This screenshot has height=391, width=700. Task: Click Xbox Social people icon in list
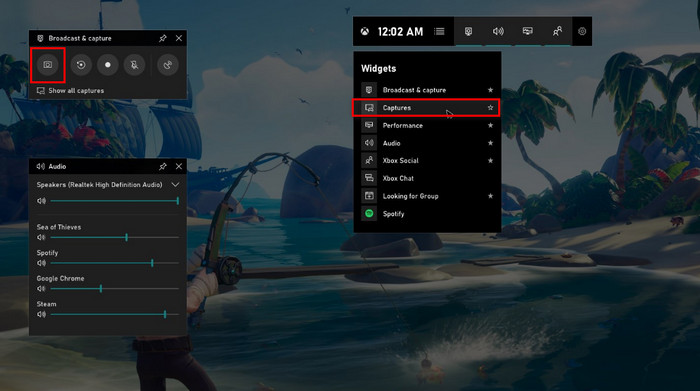pos(369,161)
